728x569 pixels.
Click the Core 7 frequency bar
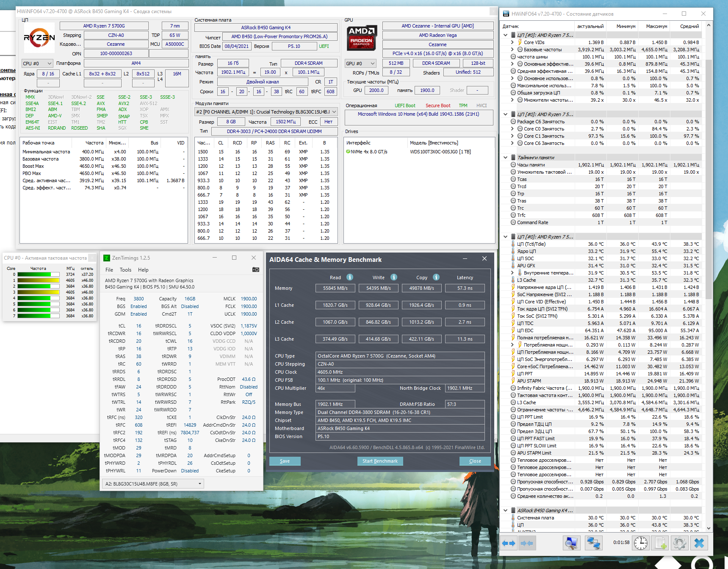pyautogui.click(x=39, y=316)
